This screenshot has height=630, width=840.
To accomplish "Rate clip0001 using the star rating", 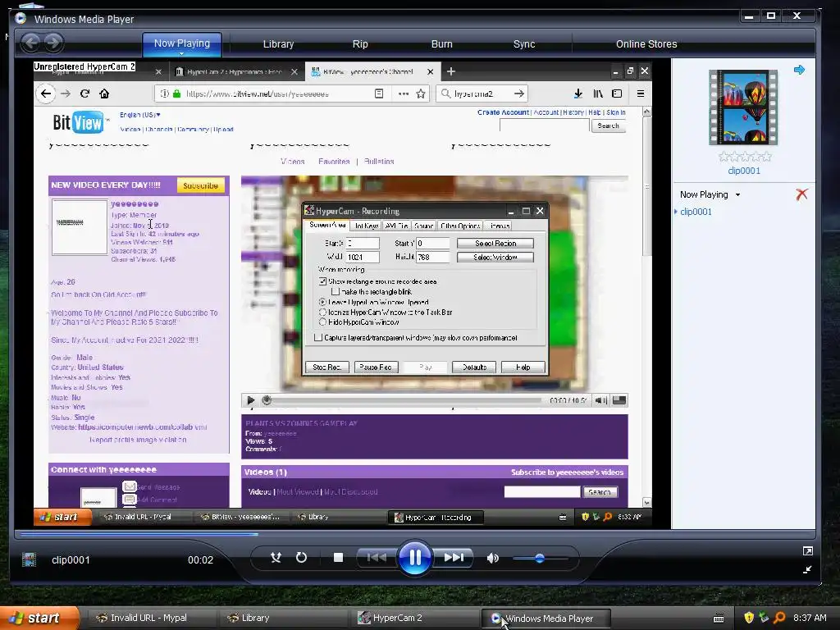I will pos(745,157).
